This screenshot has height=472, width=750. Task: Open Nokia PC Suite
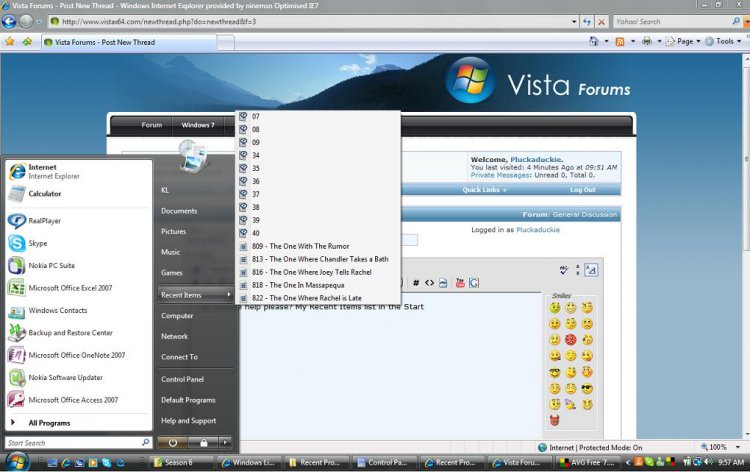79,265
